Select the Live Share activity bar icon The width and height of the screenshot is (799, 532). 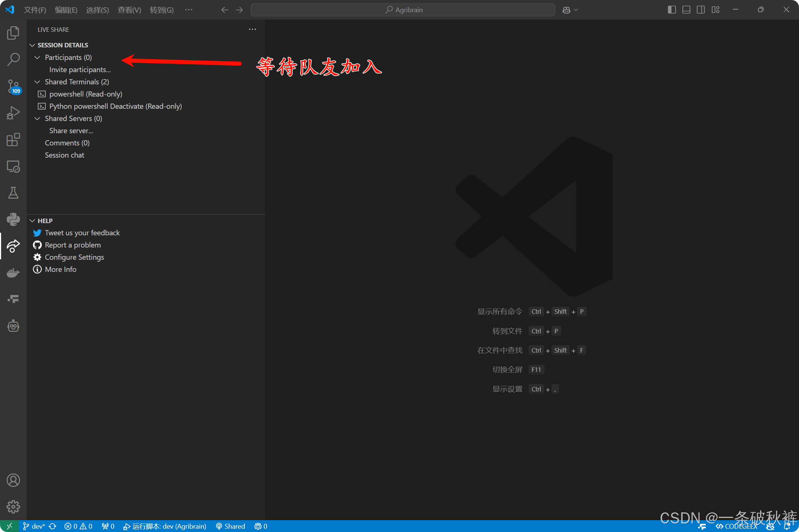pyautogui.click(x=13, y=246)
